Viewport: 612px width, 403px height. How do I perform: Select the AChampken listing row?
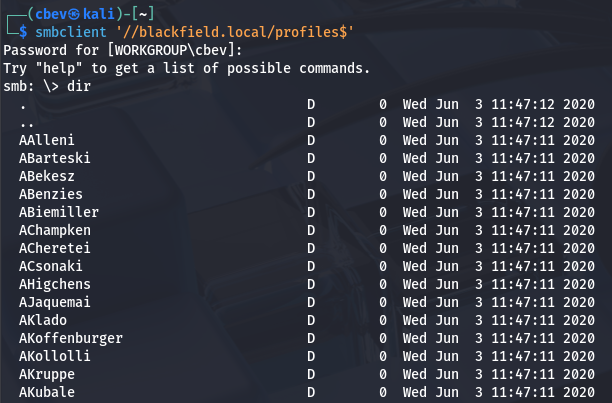pyautogui.click(x=54, y=230)
